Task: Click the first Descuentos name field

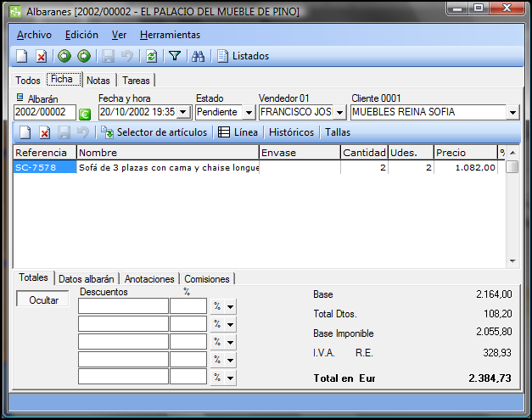Action: [123, 306]
